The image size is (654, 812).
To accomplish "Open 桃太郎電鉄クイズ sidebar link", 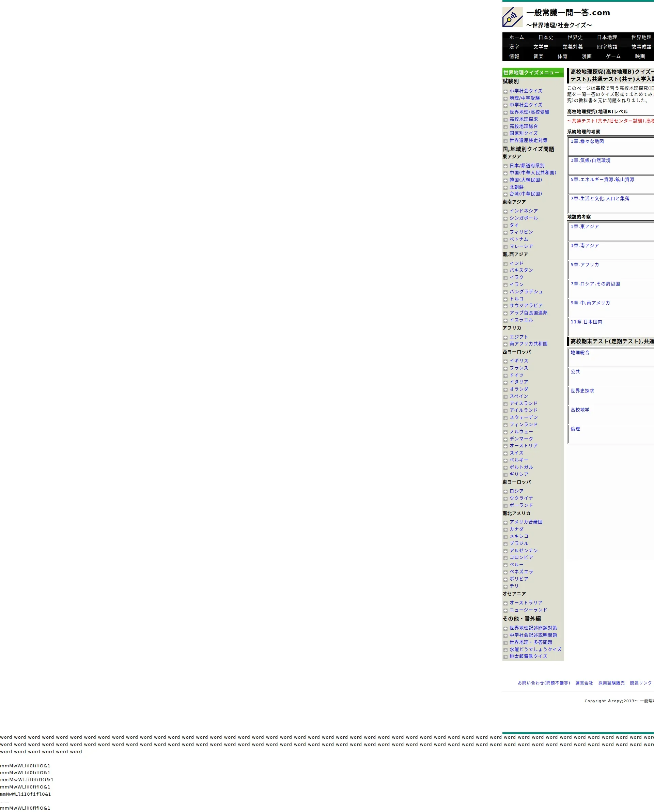I will coord(528,656).
